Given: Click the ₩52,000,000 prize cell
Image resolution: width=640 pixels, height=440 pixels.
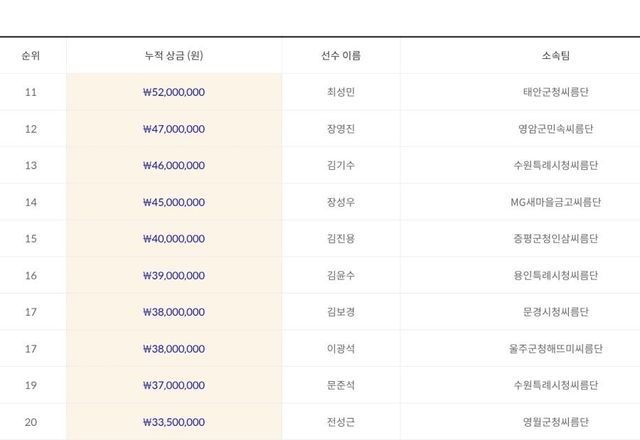Looking at the screenshot, I should pos(174,92).
